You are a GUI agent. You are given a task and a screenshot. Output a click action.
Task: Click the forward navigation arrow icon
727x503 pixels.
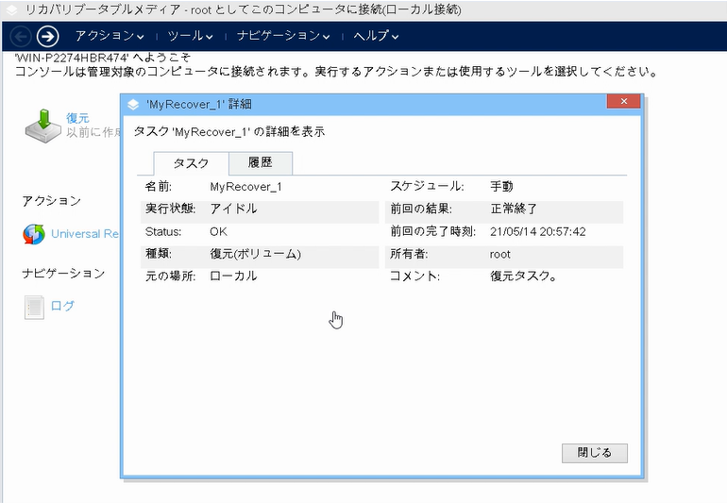click(x=48, y=36)
